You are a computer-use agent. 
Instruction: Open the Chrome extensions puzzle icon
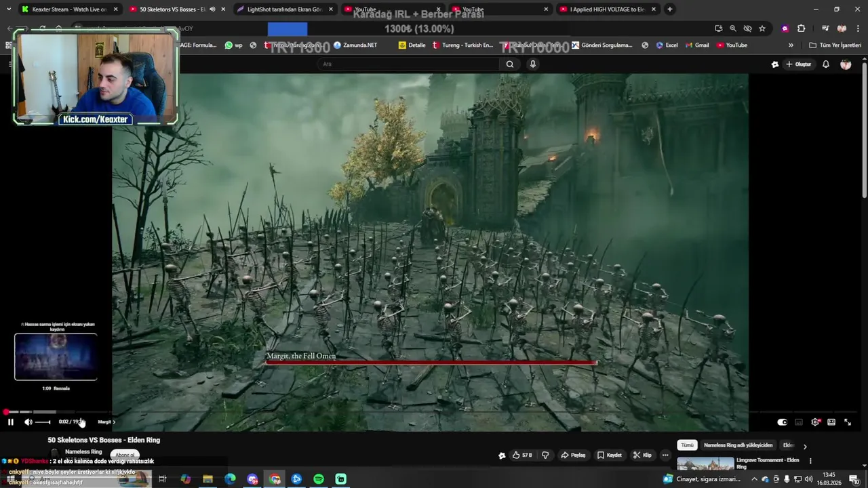point(802,28)
